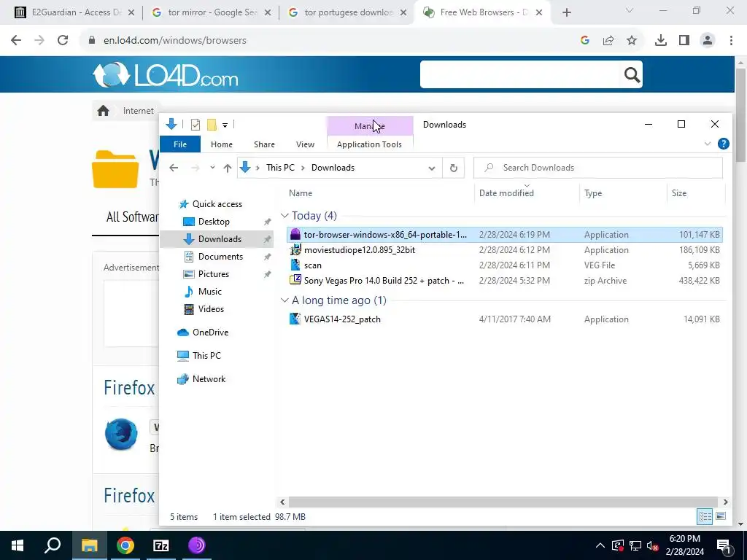The image size is (747, 560).
Task: Open the Application Tools ribbon tab
Action: click(x=369, y=144)
